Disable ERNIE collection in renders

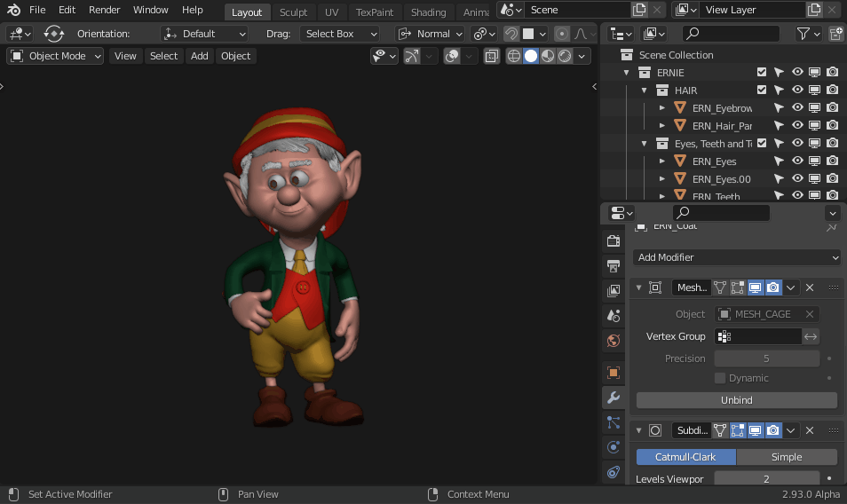tap(833, 72)
